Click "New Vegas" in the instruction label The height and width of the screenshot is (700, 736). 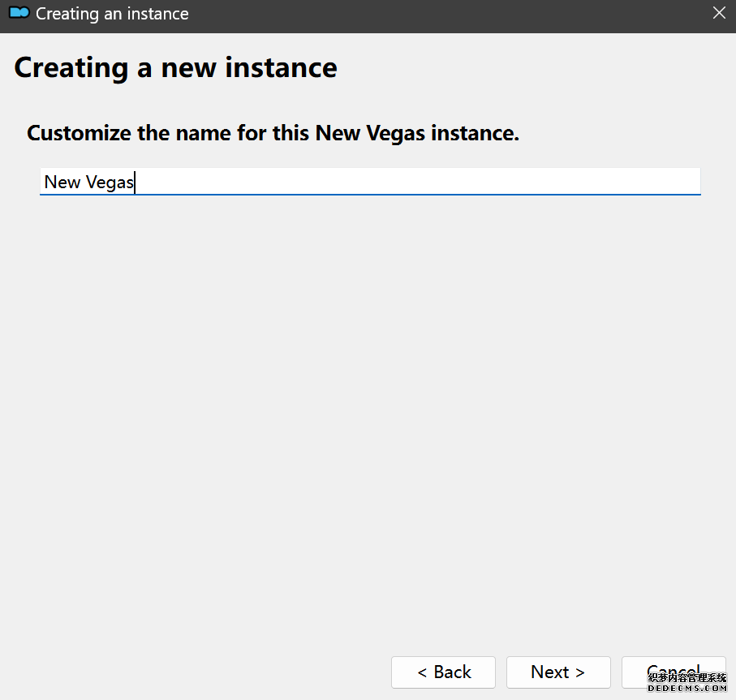coord(370,133)
